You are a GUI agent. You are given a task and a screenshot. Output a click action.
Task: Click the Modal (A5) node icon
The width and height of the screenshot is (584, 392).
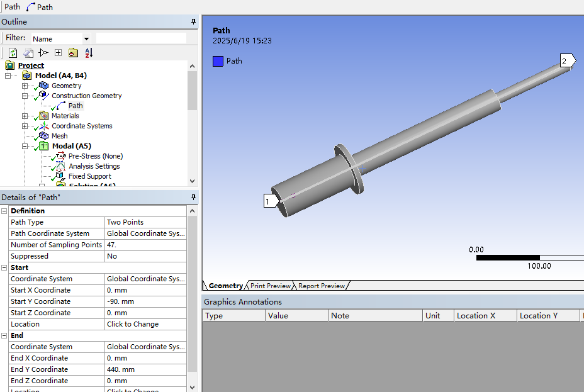tap(44, 146)
